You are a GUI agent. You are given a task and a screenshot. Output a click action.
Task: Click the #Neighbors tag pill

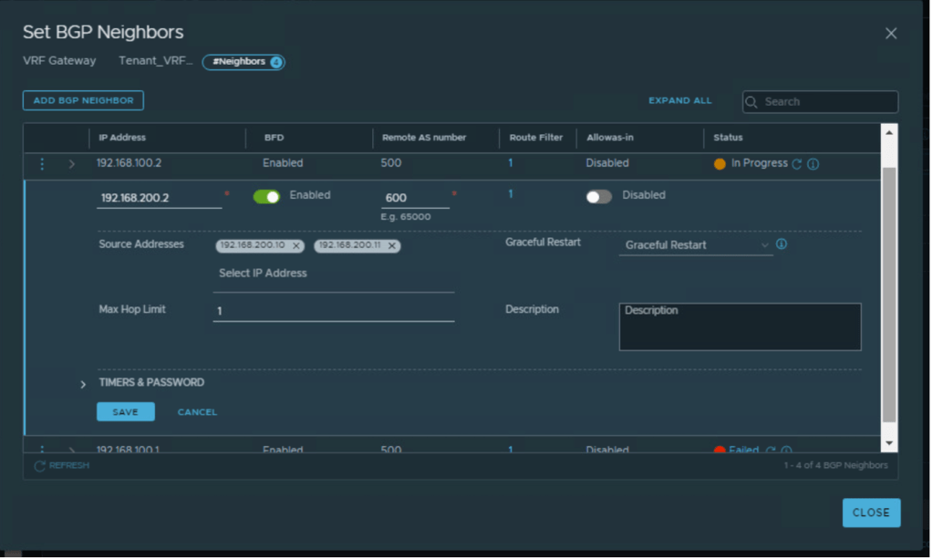pos(243,62)
